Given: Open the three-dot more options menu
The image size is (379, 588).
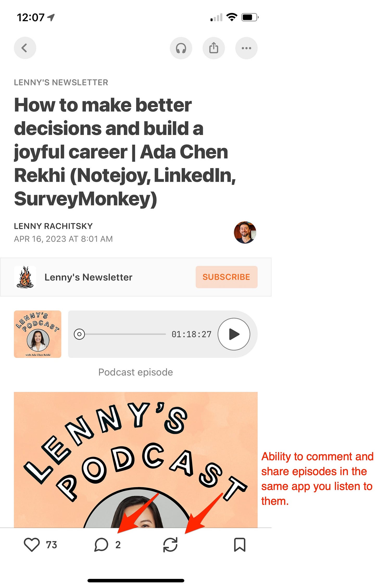Looking at the screenshot, I should 246,48.
